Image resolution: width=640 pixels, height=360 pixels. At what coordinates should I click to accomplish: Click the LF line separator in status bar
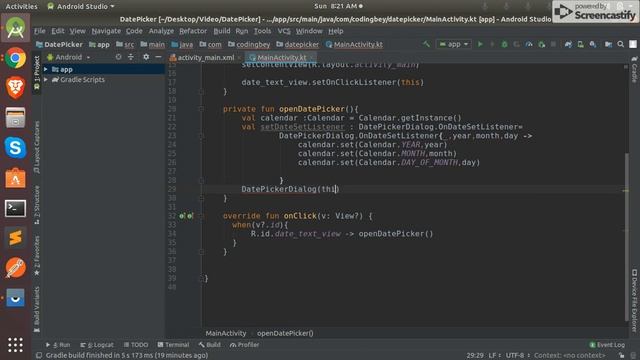click(x=495, y=356)
